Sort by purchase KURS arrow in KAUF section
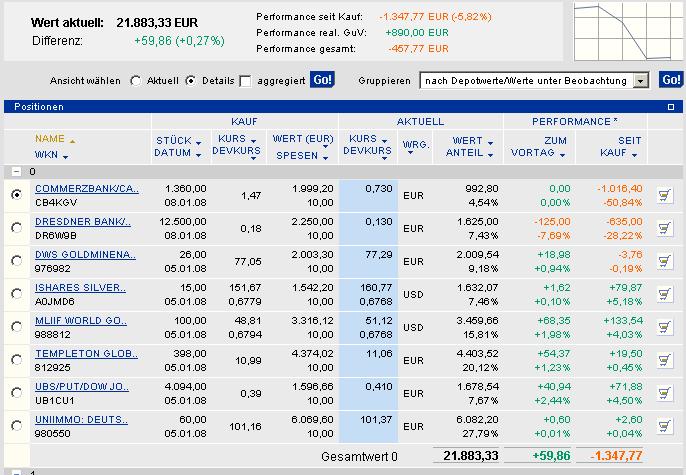Viewport: 686px width, 475px height. (x=253, y=140)
